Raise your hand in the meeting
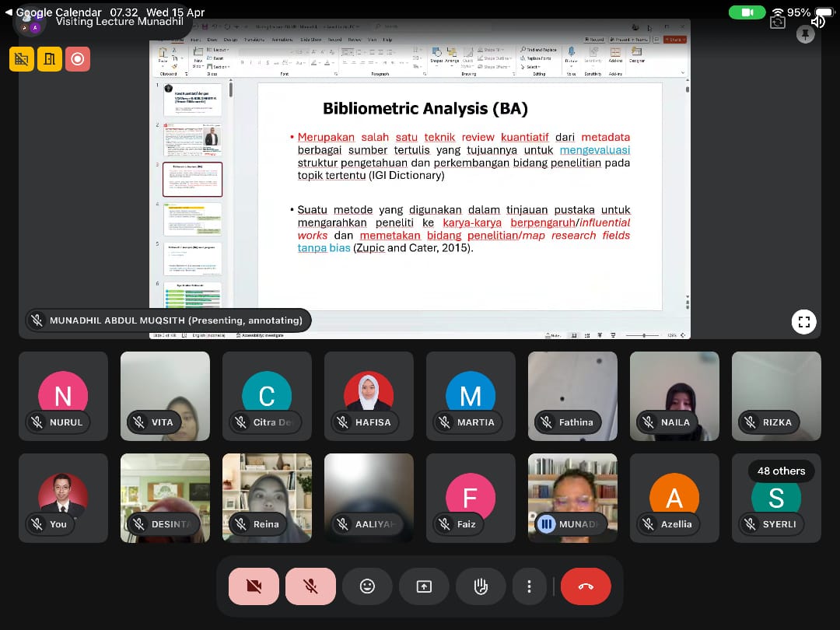This screenshot has height=630, width=840. click(x=481, y=586)
